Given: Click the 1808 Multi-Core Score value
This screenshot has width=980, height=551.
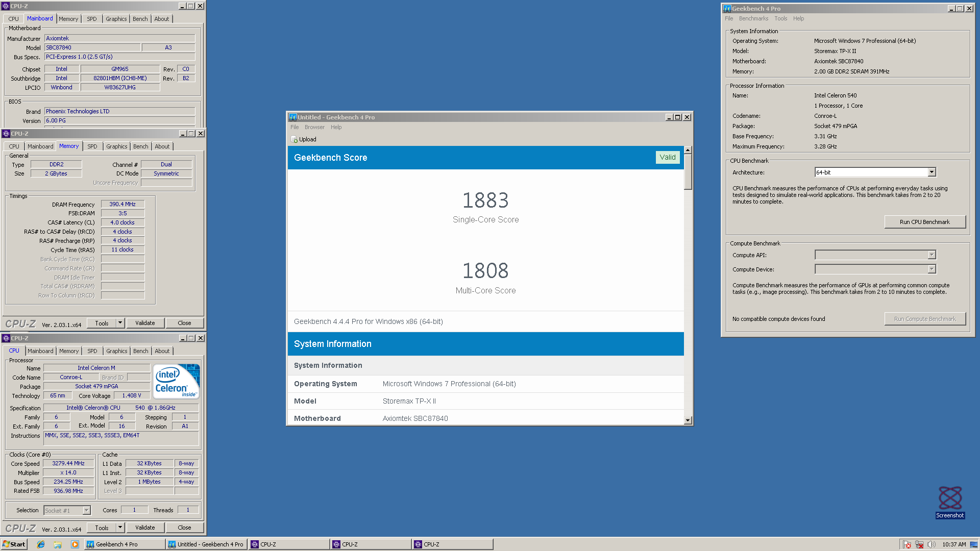Looking at the screenshot, I should [485, 270].
